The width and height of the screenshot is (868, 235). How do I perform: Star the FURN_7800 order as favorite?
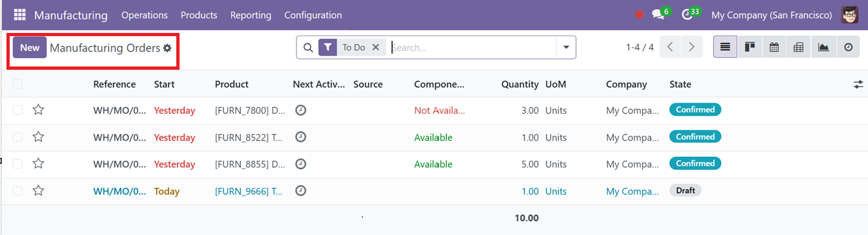coord(38,110)
